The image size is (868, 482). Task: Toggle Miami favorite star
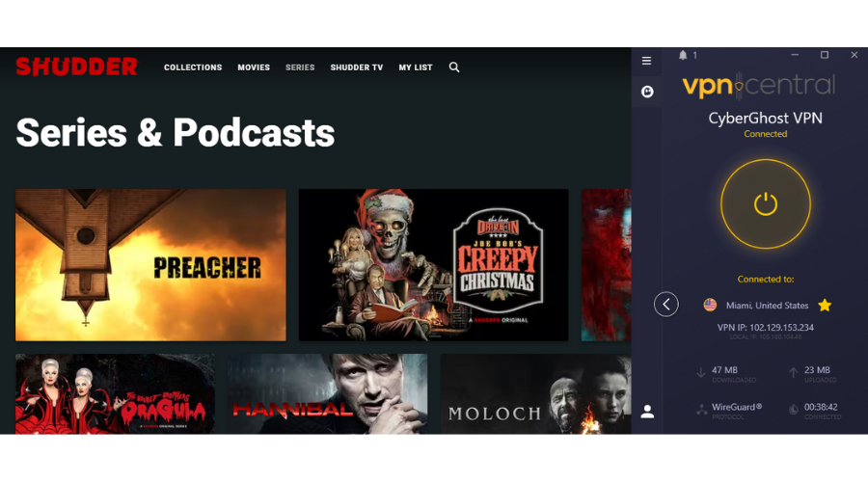click(x=825, y=305)
